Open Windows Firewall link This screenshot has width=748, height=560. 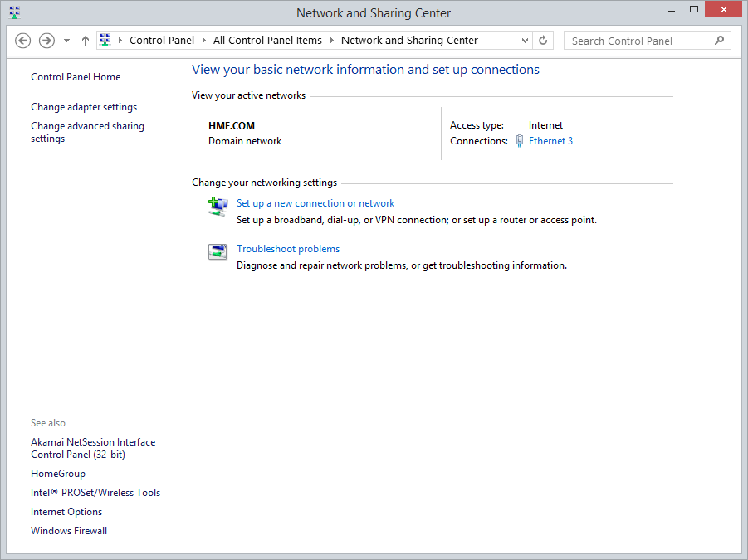tap(69, 531)
